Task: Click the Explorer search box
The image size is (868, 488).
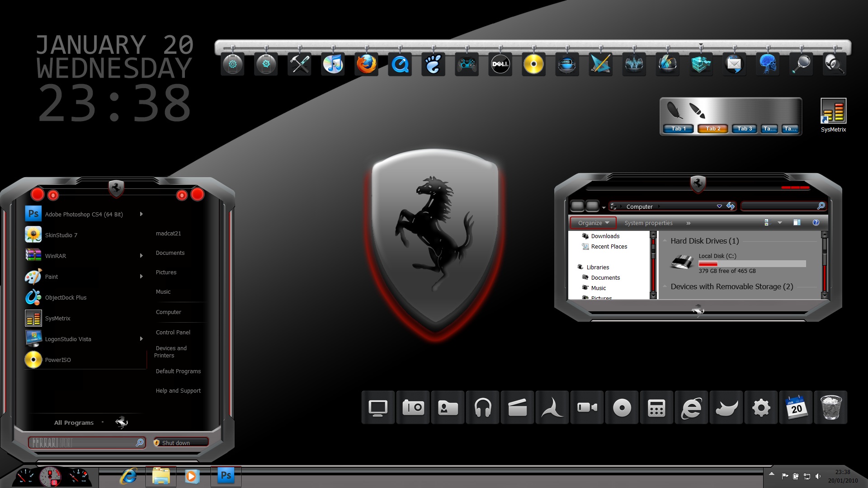Action: (x=783, y=206)
